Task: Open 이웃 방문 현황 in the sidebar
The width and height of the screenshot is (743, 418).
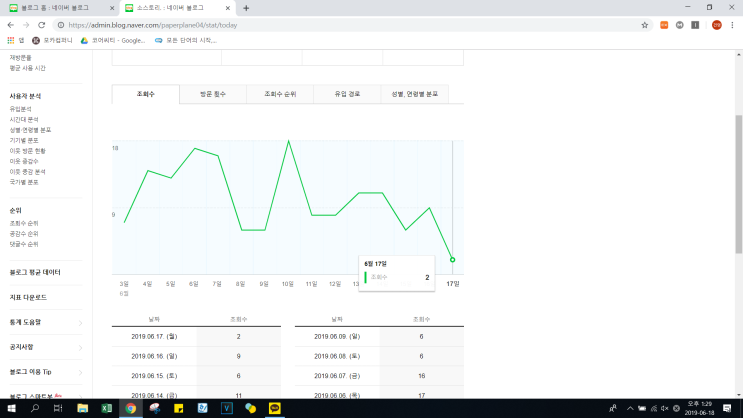Action: coord(27,151)
